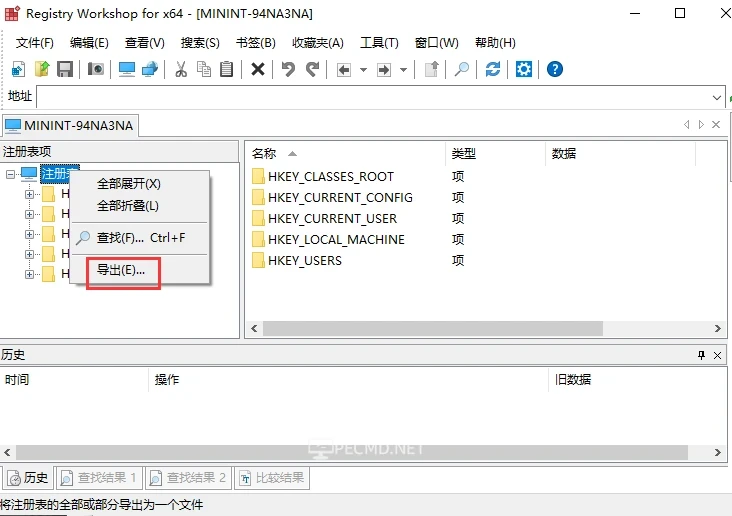Click the Delete X toolbar icon
The height and width of the screenshot is (516, 732).
point(258,70)
